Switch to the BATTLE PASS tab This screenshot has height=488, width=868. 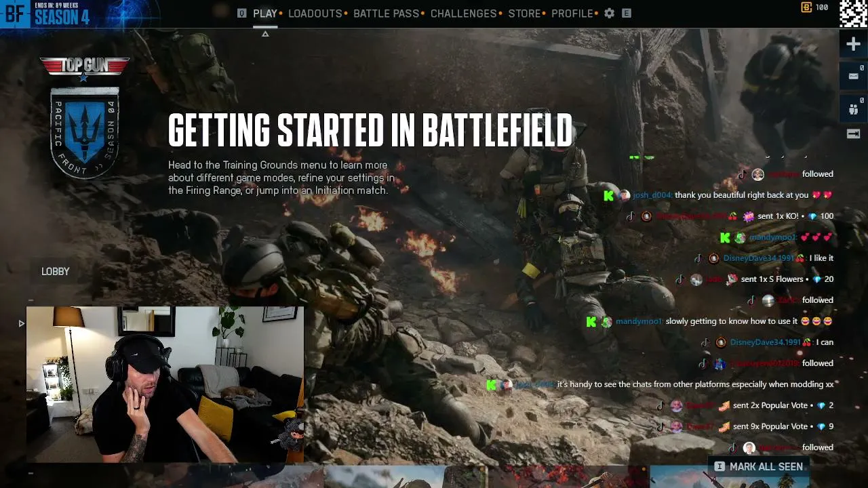[387, 14]
